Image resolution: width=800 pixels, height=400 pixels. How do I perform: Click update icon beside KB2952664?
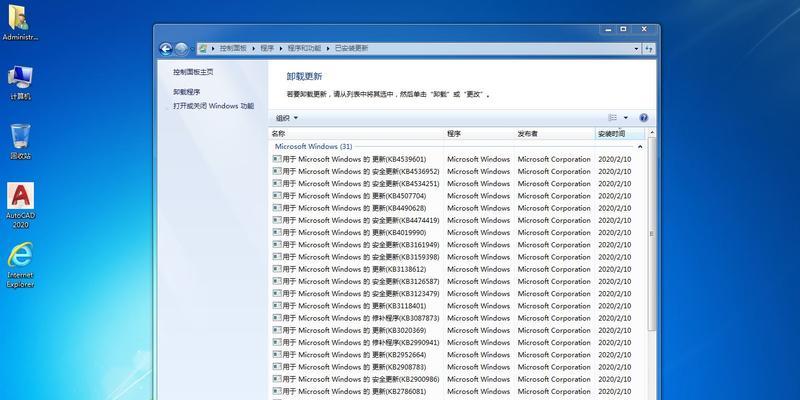pos(277,355)
